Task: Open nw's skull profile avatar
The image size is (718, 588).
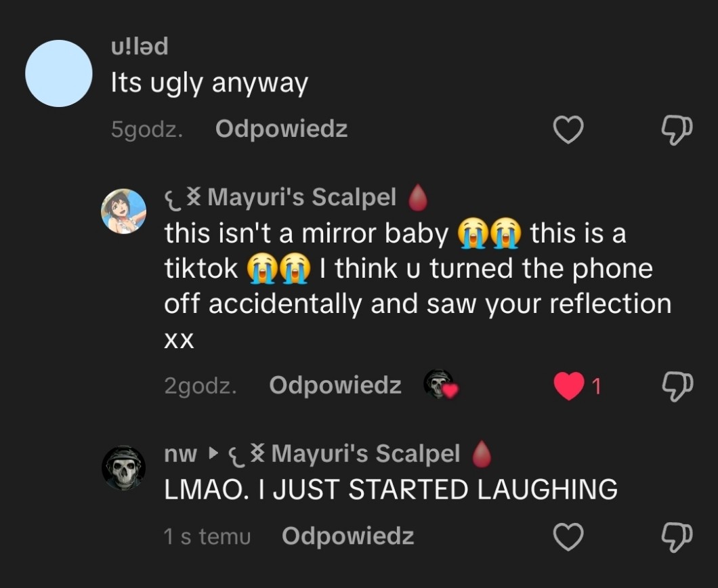Action: 123,467
